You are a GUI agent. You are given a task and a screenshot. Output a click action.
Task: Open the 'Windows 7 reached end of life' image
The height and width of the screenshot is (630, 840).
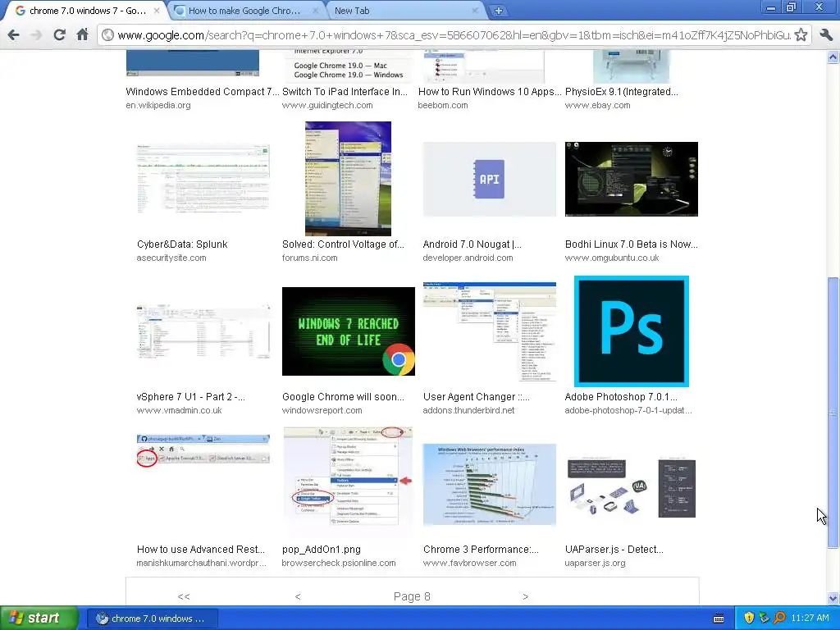click(x=348, y=331)
